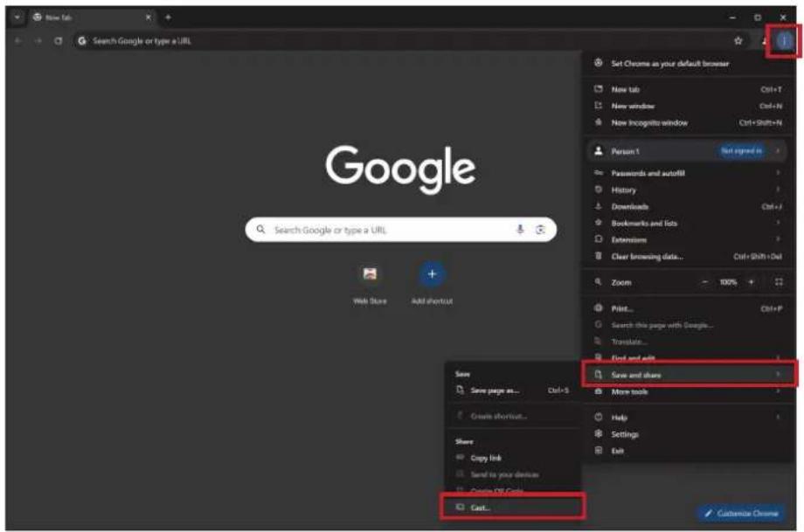804x532 pixels.
Task: Expand the Person 1 profile entry
Action: click(686, 150)
